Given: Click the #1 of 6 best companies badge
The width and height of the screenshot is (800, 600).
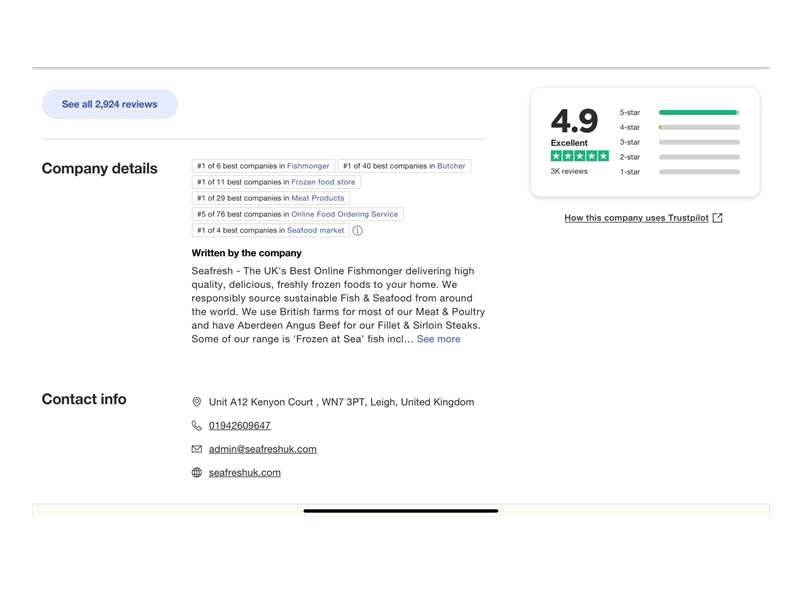Looking at the screenshot, I should (x=263, y=166).
